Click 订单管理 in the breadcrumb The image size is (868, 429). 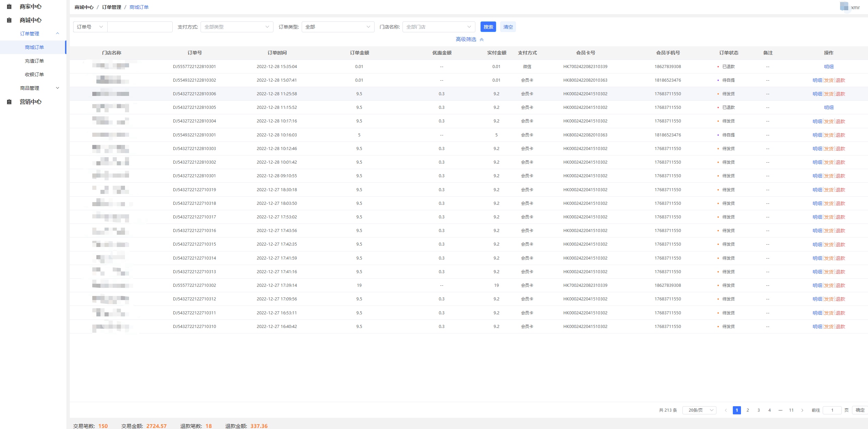pyautogui.click(x=111, y=7)
